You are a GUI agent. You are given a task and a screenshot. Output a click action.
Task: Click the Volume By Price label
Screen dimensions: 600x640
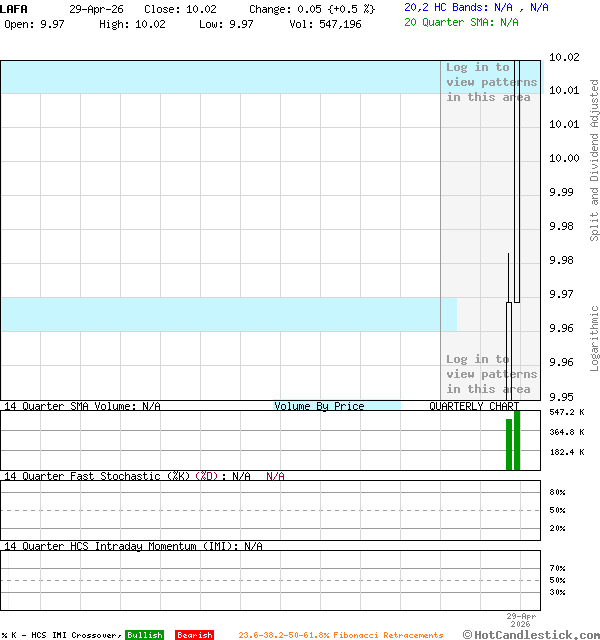tap(319, 407)
